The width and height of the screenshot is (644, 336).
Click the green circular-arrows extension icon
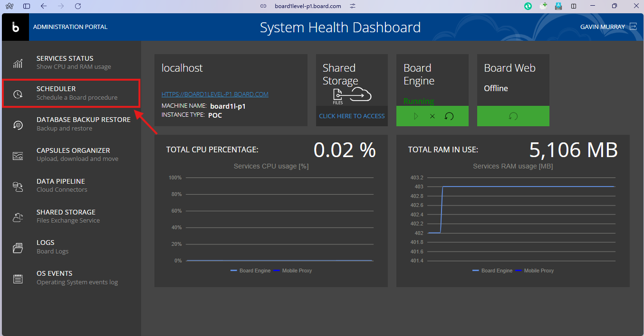(528, 6)
